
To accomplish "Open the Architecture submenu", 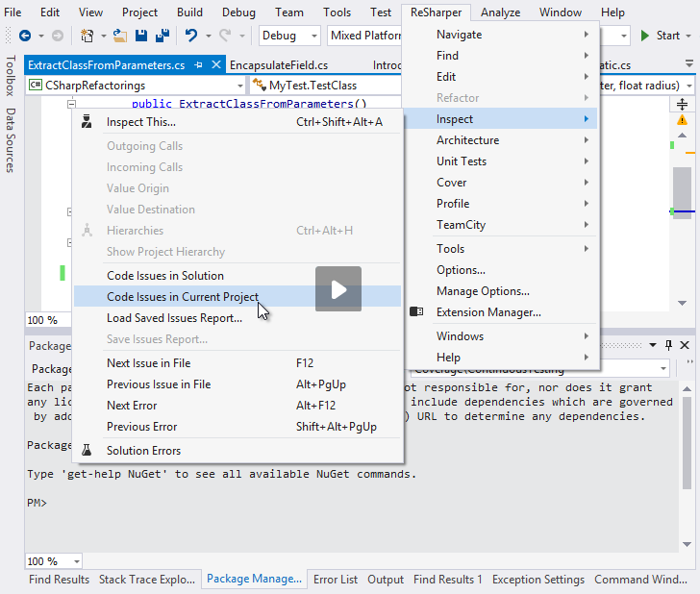I will coord(500,140).
